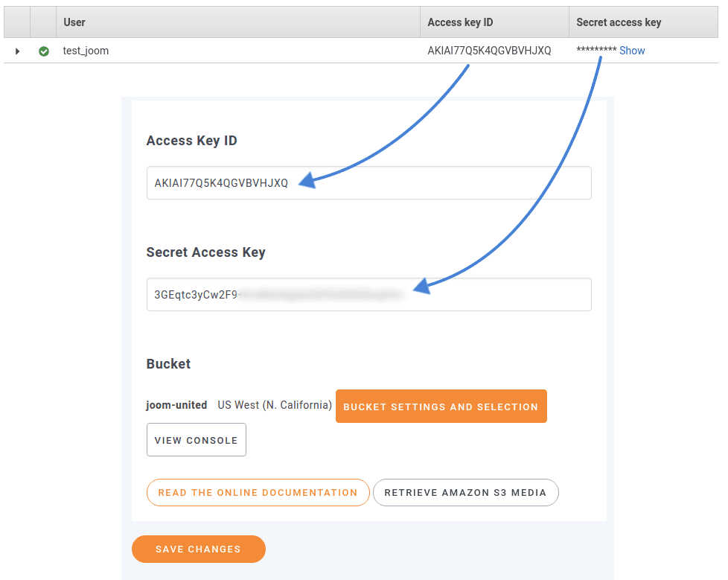Click the green active status check icon
This screenshot has width=728, height=580.
pos(44,51)
